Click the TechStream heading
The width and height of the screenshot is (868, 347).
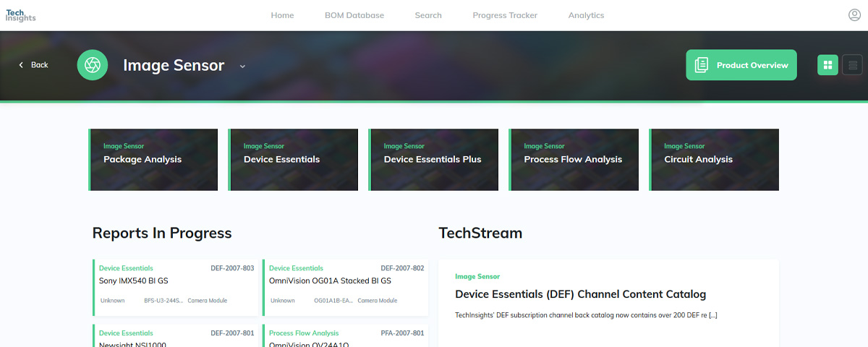point(480,233)
